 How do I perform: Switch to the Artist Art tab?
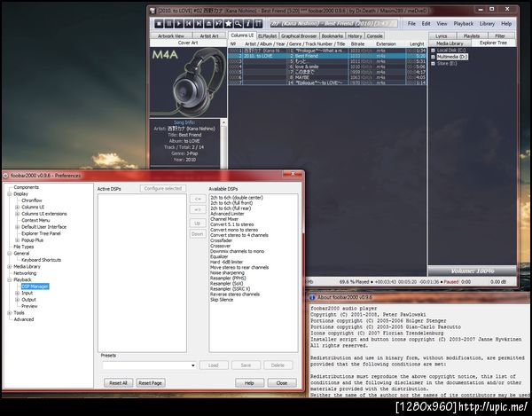pos(209,36)
